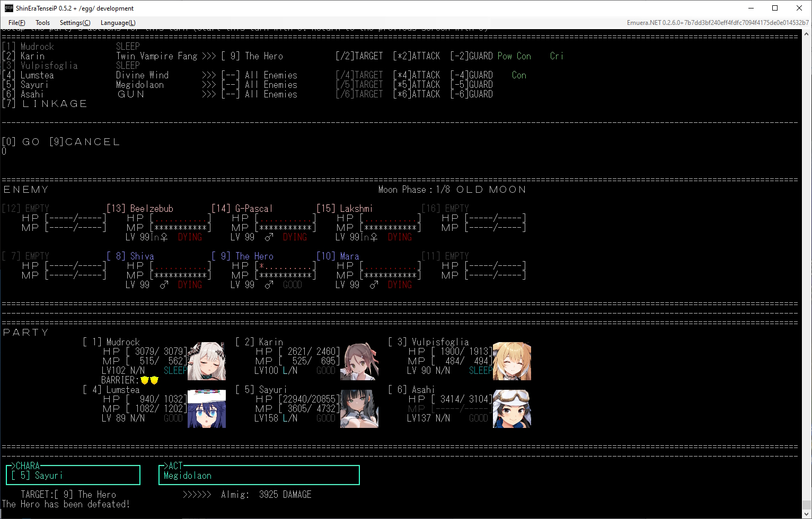The width and height of the screenshot is (812, 519).
Task: Click the vertical scrollbar thumb at bottom
Action: [x=807, y=505]
